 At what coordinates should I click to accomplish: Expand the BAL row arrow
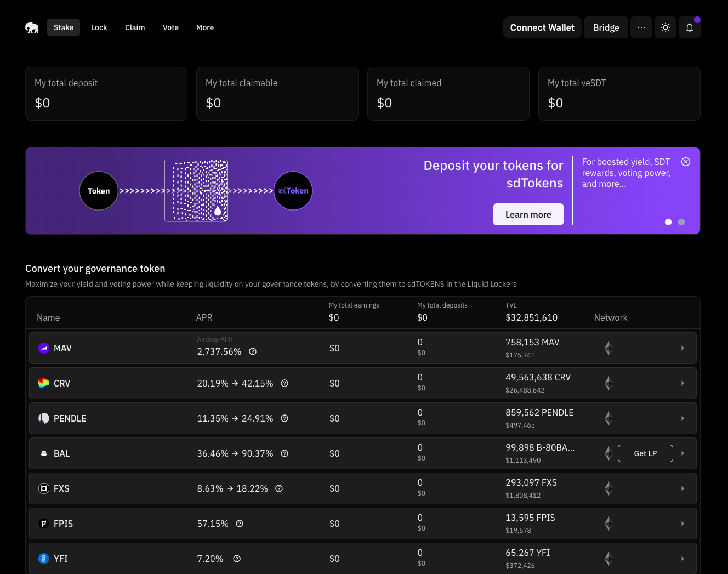[682, 453]
